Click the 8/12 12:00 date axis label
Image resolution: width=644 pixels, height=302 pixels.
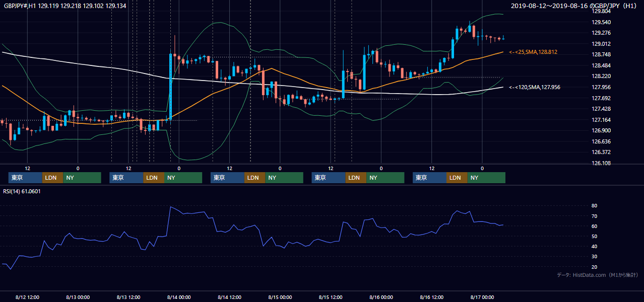pyautogui.click(x=27, y=297)
